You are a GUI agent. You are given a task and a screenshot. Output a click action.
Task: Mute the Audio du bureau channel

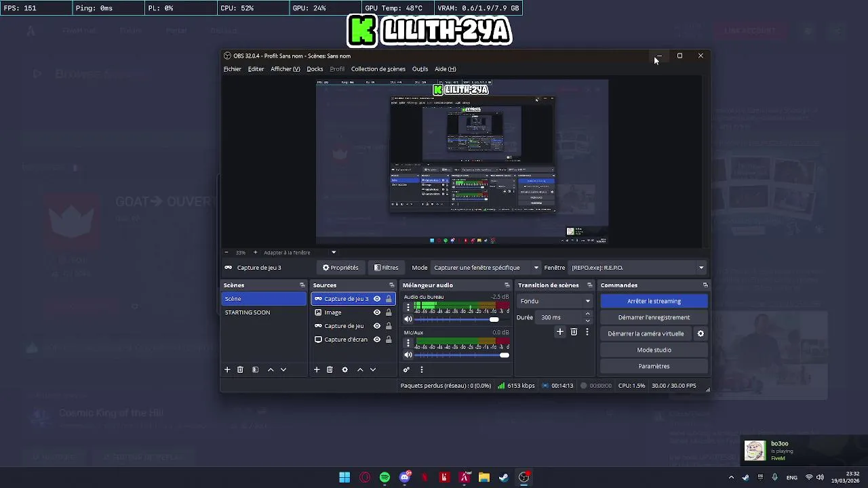(x=408, y=319)
